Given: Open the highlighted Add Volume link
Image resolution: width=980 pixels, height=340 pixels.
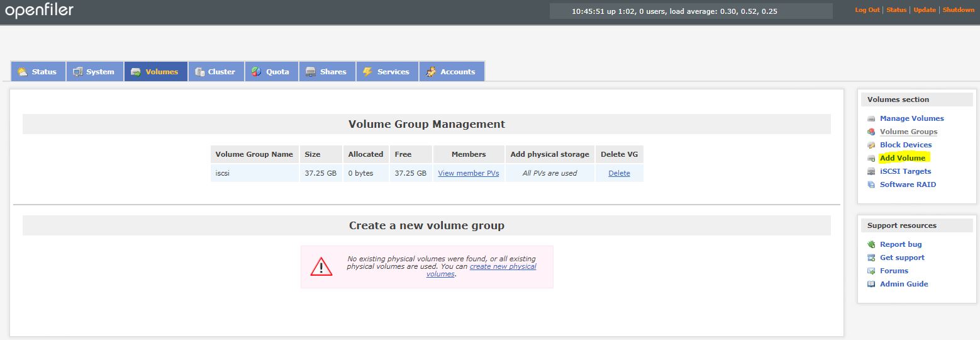Looking at the screenshot, I should (x=902, y=158).
